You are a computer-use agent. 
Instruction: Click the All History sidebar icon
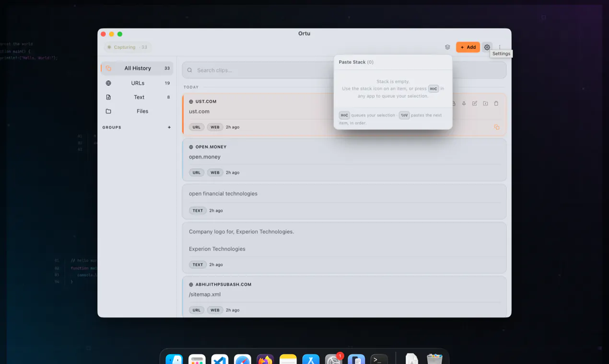point(108,68)
